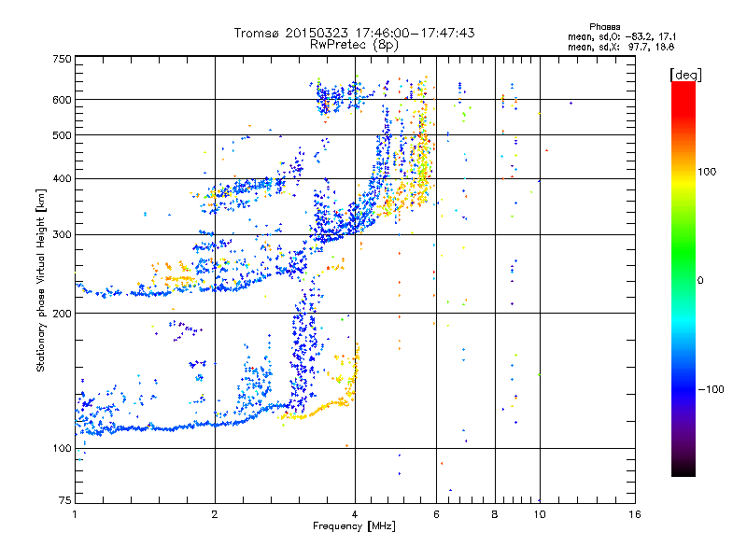Click the 'mean, sd,X: 97.7, 18.8' line
The width and height of the screenshot is (747, 560).
tap(621, 47)
